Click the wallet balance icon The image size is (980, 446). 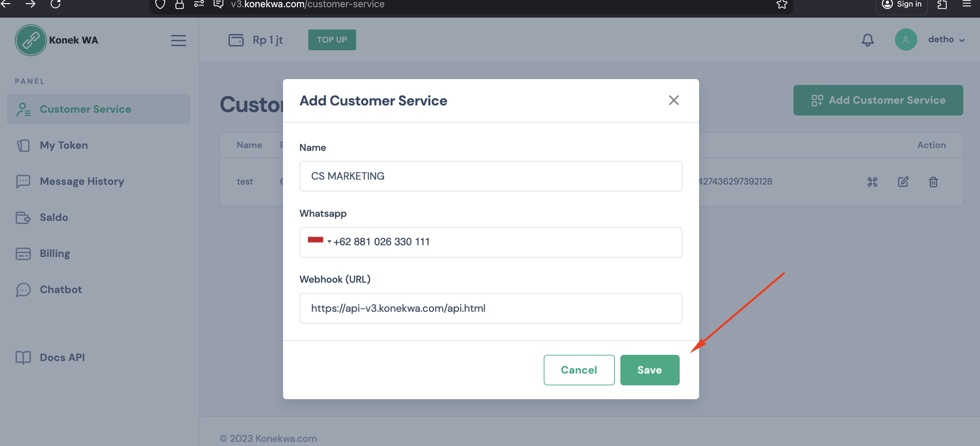236,40
